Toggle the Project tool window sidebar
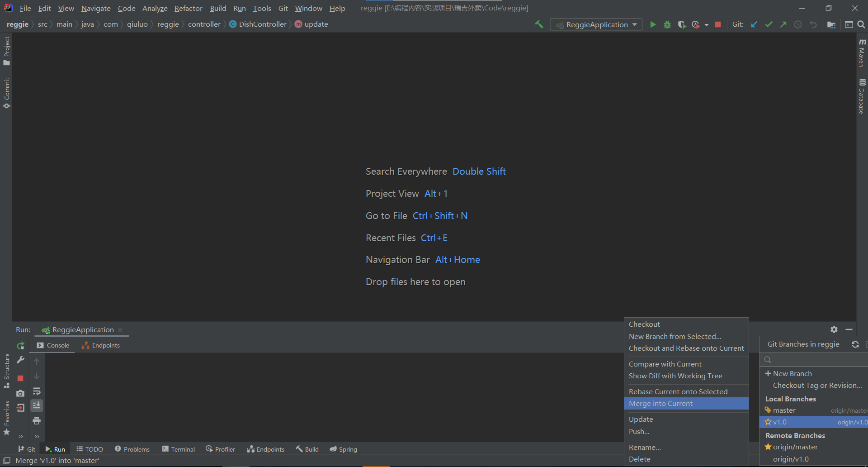The image size is (868, 467). tap(6, 51)
